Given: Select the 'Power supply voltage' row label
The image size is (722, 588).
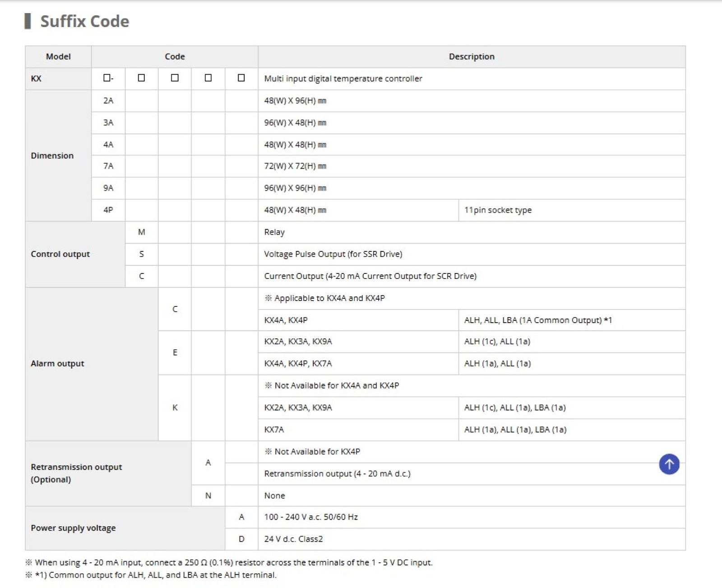Looking at the screenshot, I should point(125,528).
